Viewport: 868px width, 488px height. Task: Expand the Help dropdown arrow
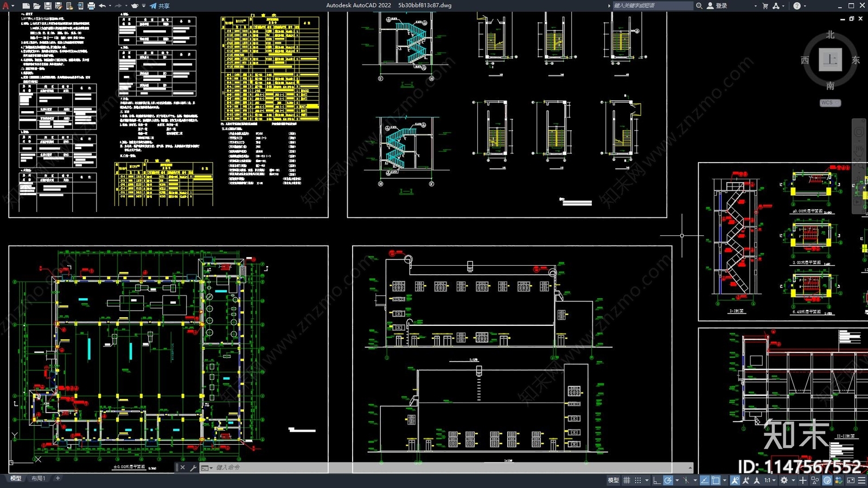[805, 6]
